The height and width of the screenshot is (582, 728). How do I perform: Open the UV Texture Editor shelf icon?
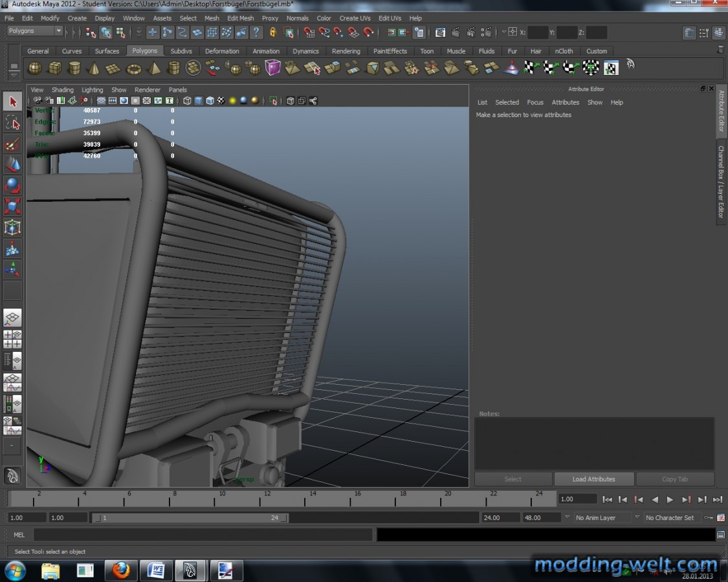click(611, 69)
